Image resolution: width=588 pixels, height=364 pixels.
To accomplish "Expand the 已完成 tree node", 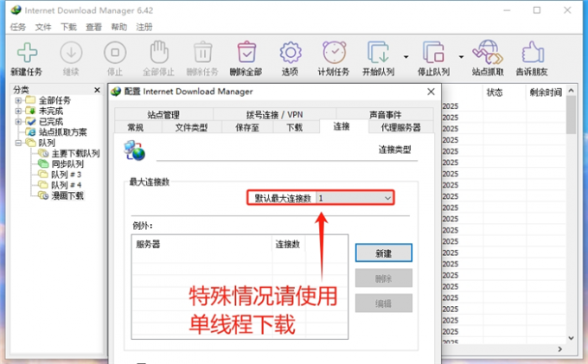I will pos(18,121).
